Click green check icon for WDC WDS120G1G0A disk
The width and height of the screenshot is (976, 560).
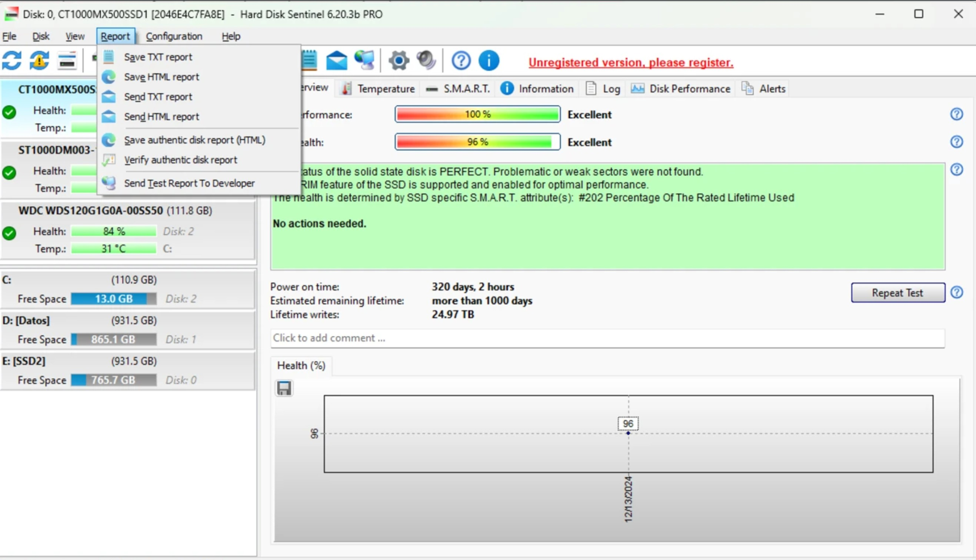tap(9, 233)
